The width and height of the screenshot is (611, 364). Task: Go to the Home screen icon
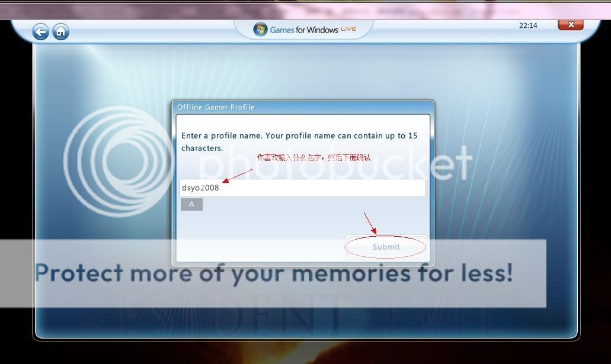pyautogui.click(x=60, y=32)
